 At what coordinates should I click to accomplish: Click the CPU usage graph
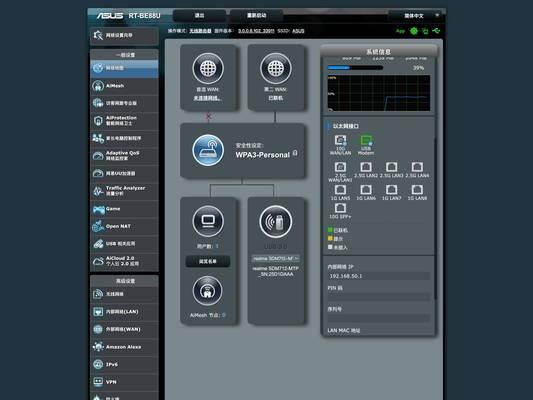click(x=379, y=93)
